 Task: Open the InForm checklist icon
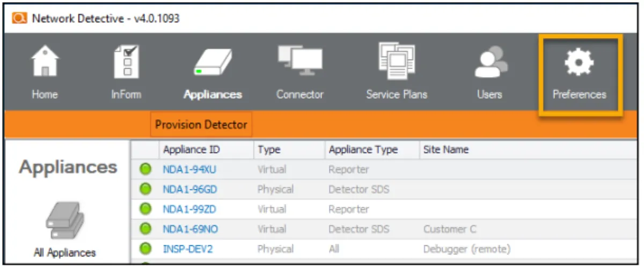126,62
